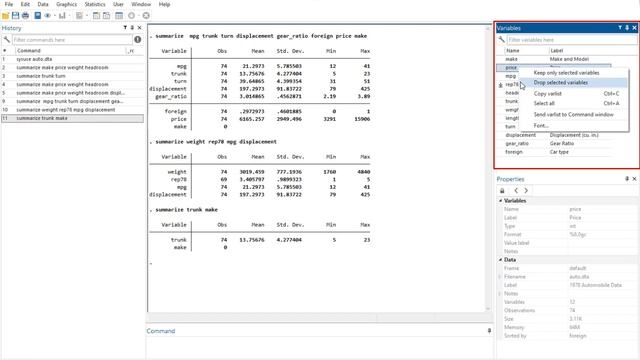This screenshot has width=640, height=360.
Task: Open the Do-file Editor dropdown arrow
Action: (87, 16)
